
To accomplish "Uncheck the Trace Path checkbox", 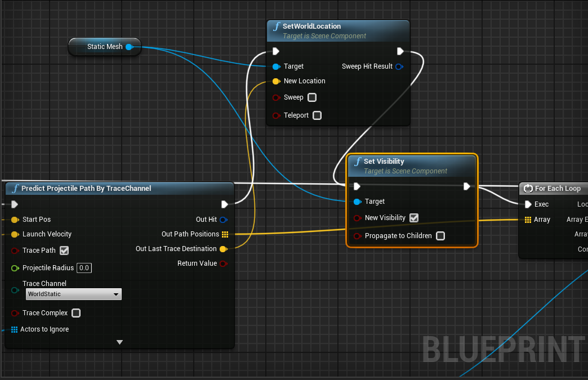I will pos(64,251).
